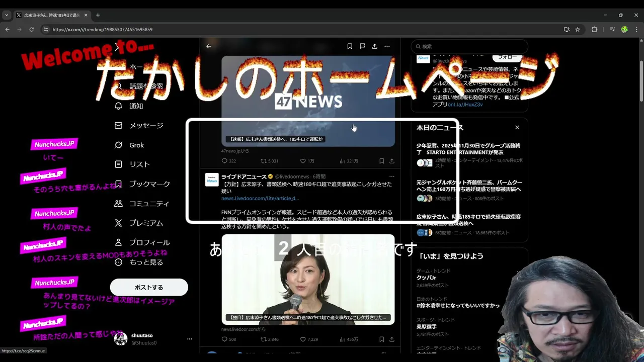Open the Chrome extensions puzzle icon

[594, 30]
